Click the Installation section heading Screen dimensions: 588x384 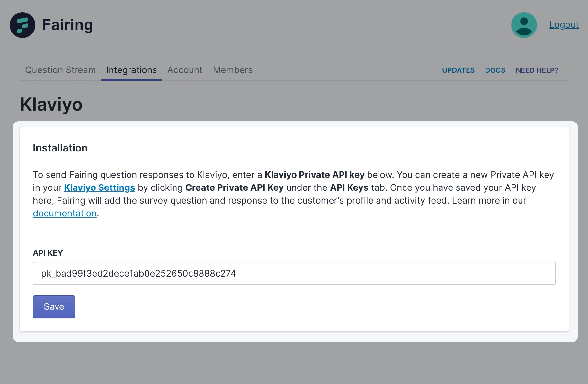60,148
